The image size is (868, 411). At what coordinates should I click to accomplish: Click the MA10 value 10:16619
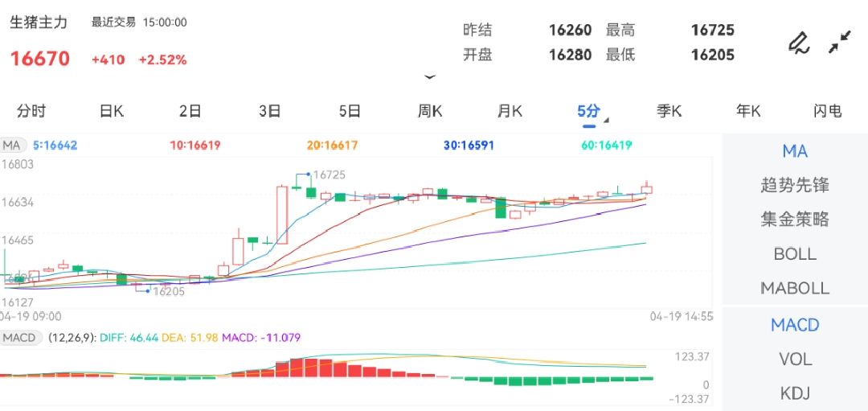194,146
